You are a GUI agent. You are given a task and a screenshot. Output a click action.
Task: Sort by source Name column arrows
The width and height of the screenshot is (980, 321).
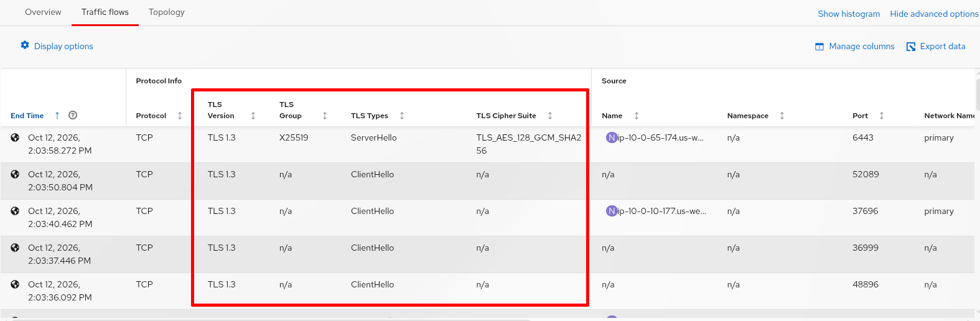point(637,116)
